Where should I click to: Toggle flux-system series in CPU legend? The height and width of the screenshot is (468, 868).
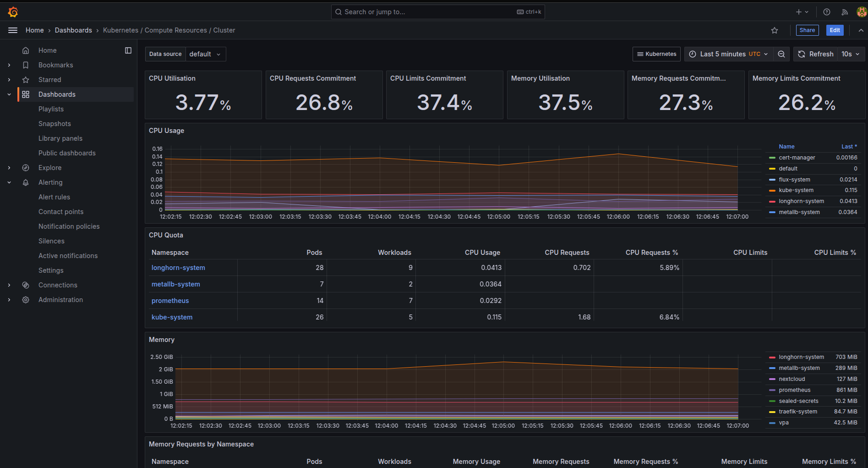[794, 180]
